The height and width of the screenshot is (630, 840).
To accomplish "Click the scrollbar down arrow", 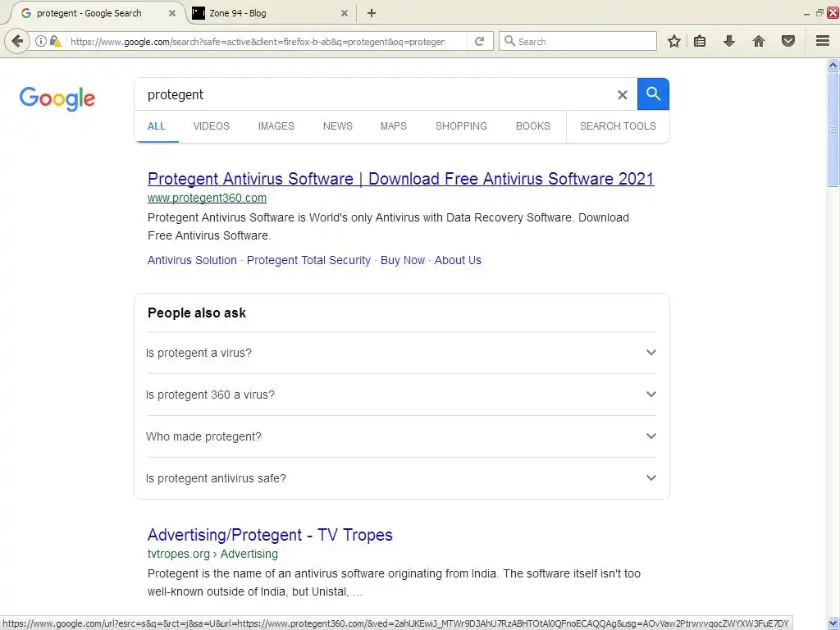I will [833, 623].
